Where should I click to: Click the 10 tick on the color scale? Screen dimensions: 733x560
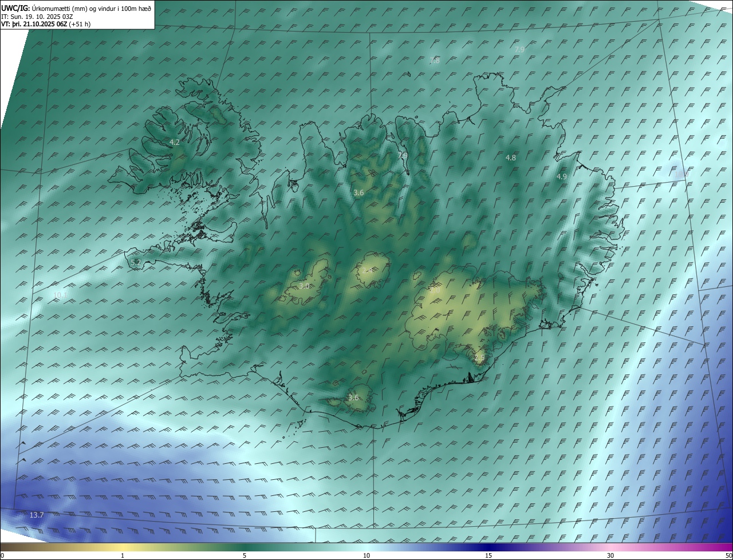366,555
